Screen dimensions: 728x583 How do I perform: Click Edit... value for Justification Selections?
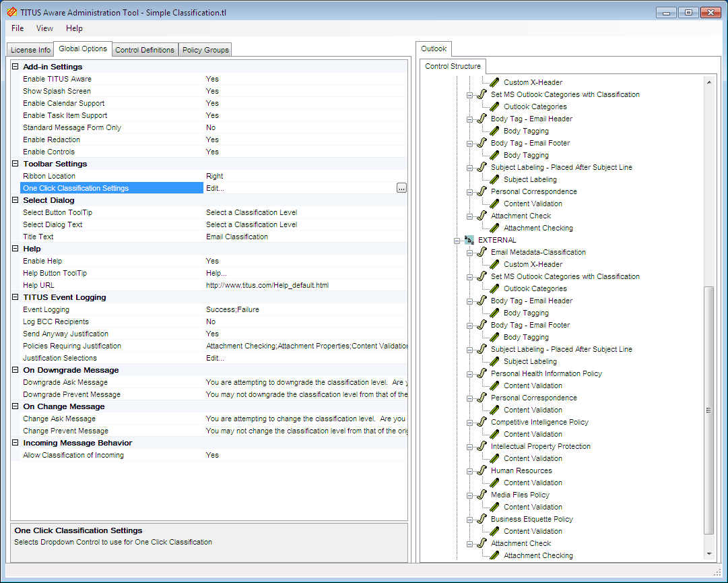(215, 358)
